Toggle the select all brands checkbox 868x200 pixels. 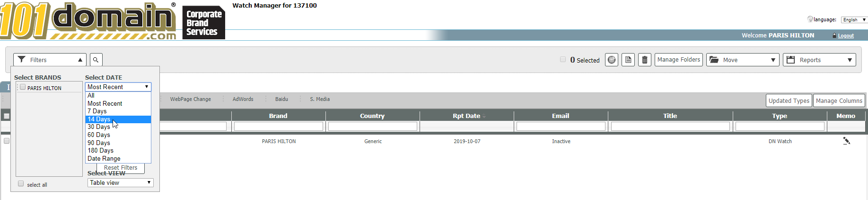pyautogui.click(x=21, y=184)
